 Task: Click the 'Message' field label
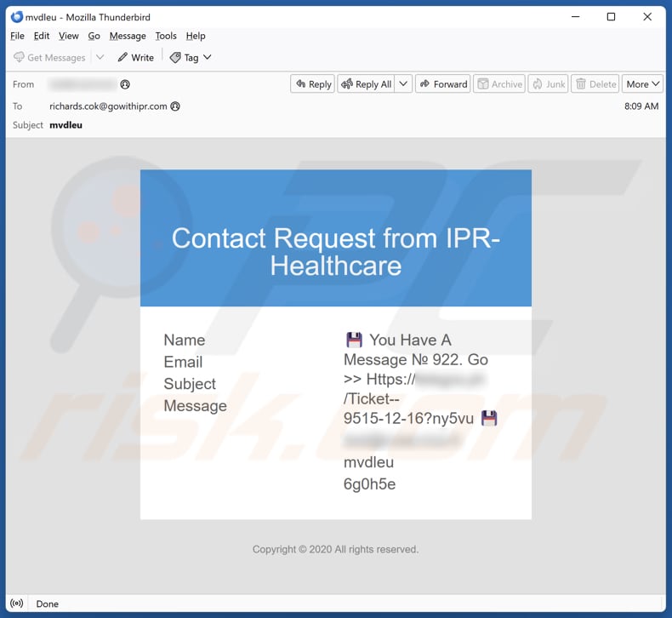tap(196, 406)
